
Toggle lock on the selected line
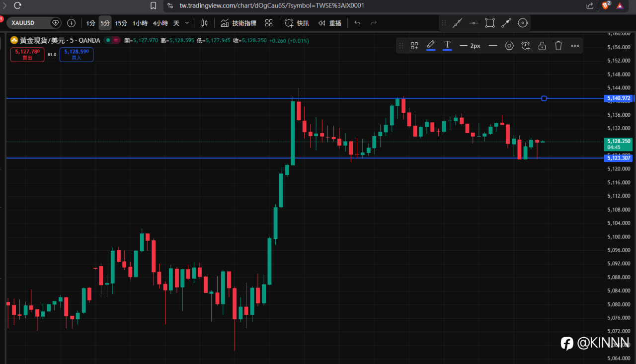pos(542,46)
